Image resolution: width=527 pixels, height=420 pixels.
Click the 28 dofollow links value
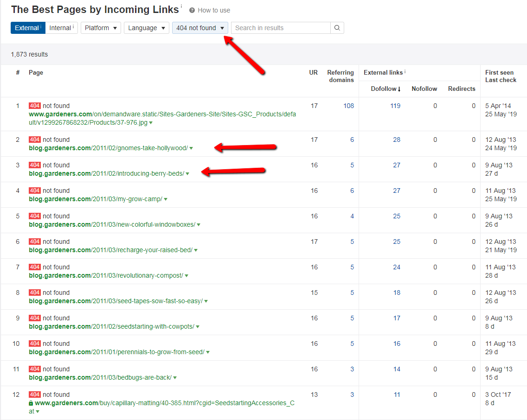pos(397,140)
